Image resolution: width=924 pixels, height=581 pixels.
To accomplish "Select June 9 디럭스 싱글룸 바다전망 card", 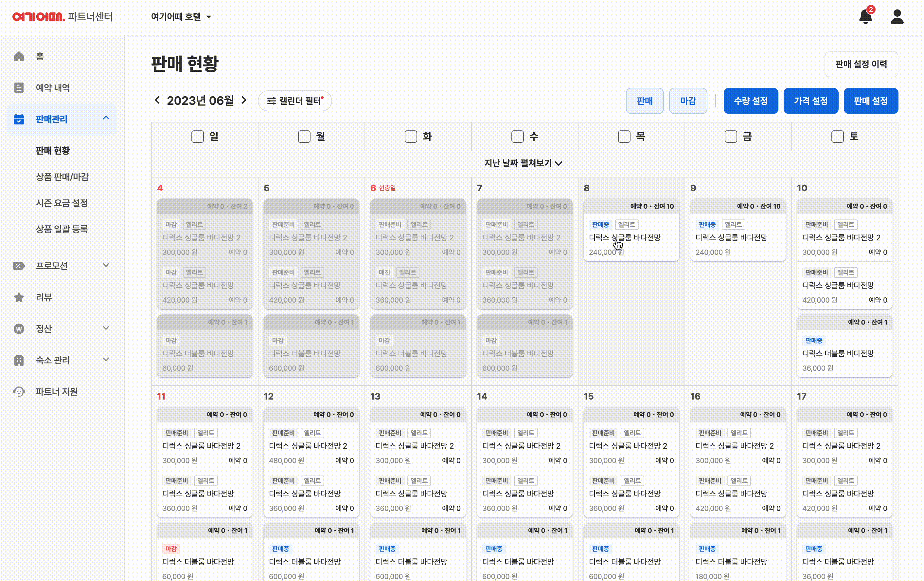I will (x=737, y=238).
